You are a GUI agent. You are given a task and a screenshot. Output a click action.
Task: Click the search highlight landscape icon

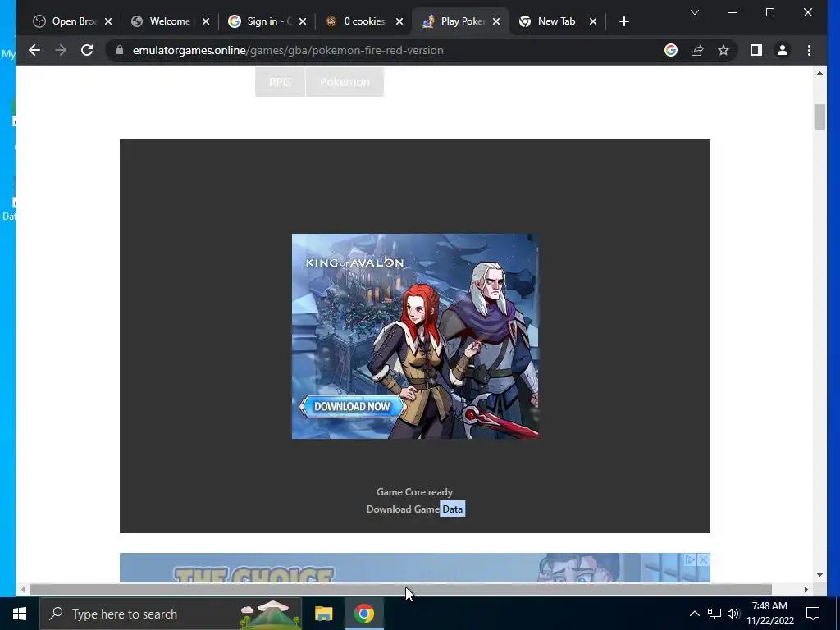pyautogui.click(x=270, y=614)
